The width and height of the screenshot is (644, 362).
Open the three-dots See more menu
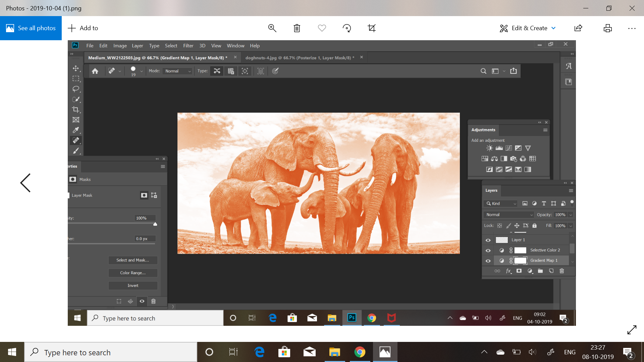click(x=632, y=28)
